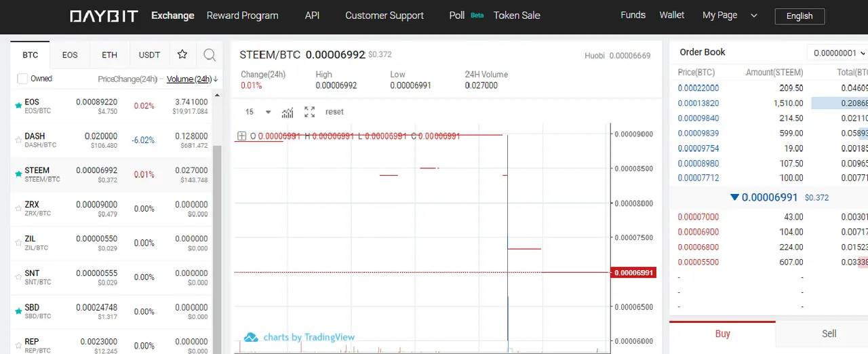The image size is (868, 354).
Task: Expand the OHLC legend plus box
Action: tap(241, 136)
